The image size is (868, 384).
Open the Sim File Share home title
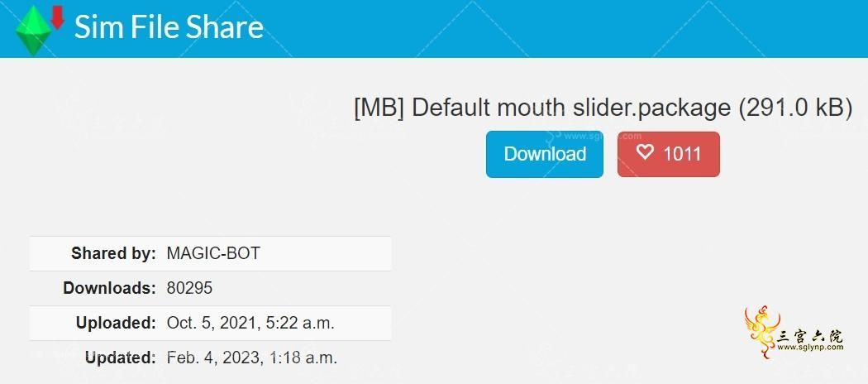tap(169, 26)
